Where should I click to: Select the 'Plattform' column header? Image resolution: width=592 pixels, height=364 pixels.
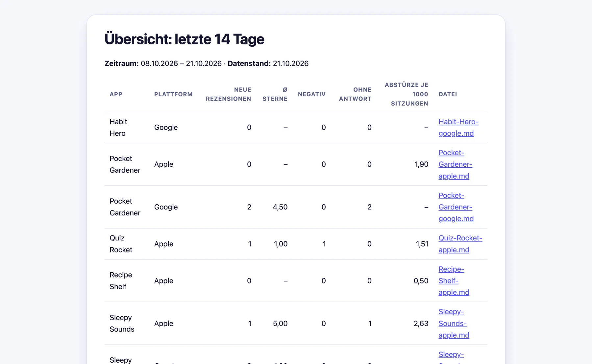pyautogui.click(x=173, y=94)
